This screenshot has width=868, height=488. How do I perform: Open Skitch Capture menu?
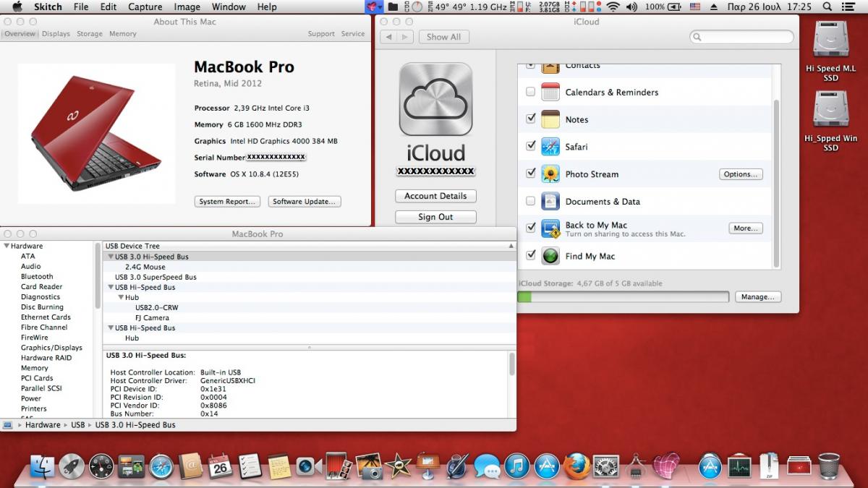(x=145, y=7)
